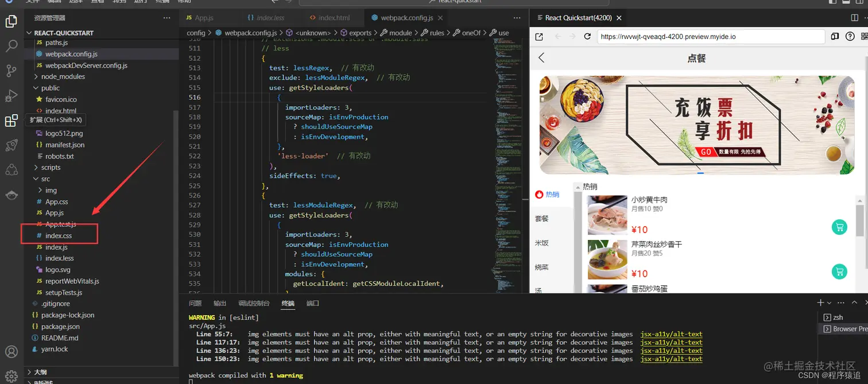The height and width of the screenshot is (384, 868).
Task: Open the Explorer view in activity bar
Action: [11, 22]
